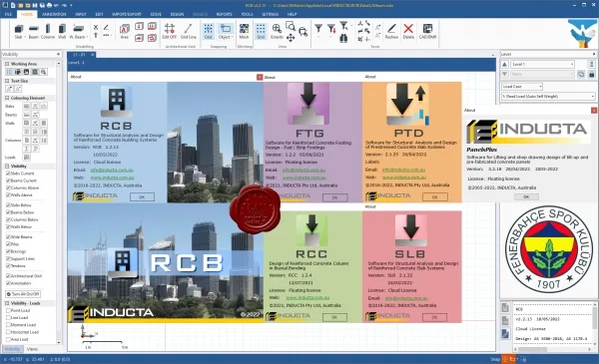
Task: Close the PanelsPlus About dialog
Action: point(594,111)
